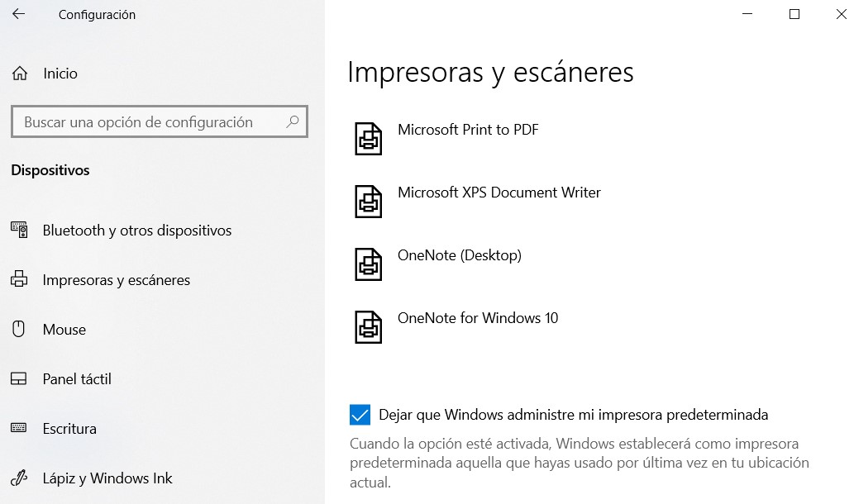854x504 pixels.
Task: Click the Bluetooth devices sidebar icon
Action: point(19,231)
